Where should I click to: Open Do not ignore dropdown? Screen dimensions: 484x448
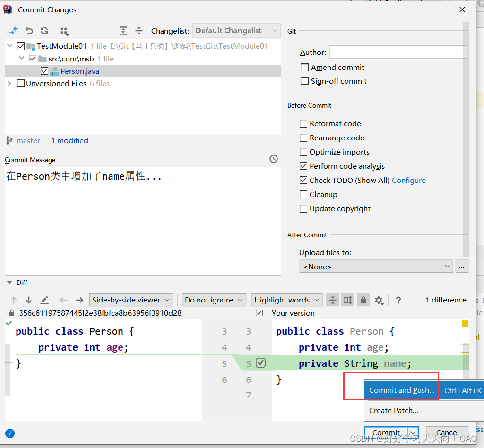(214, 300)
